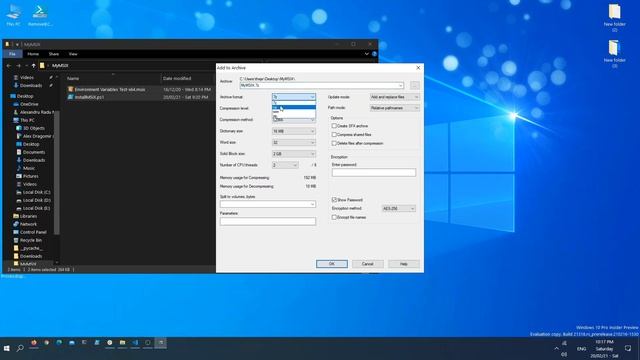Image resolution: width=640 pixels, height=360 pixels.
Task: Expand the File Explorer ribbon chevron
Action: tap(367, 54)
